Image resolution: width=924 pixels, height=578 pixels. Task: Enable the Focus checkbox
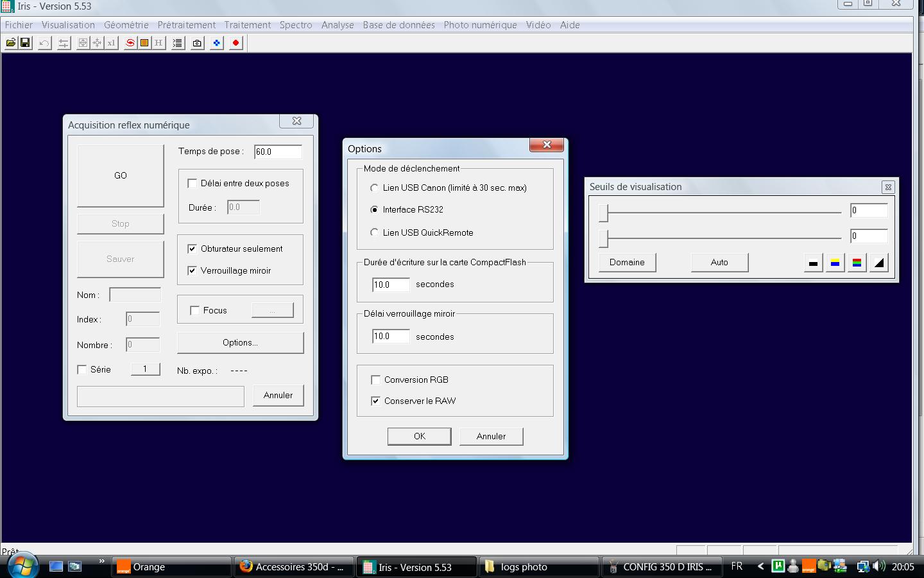[194, 310]
